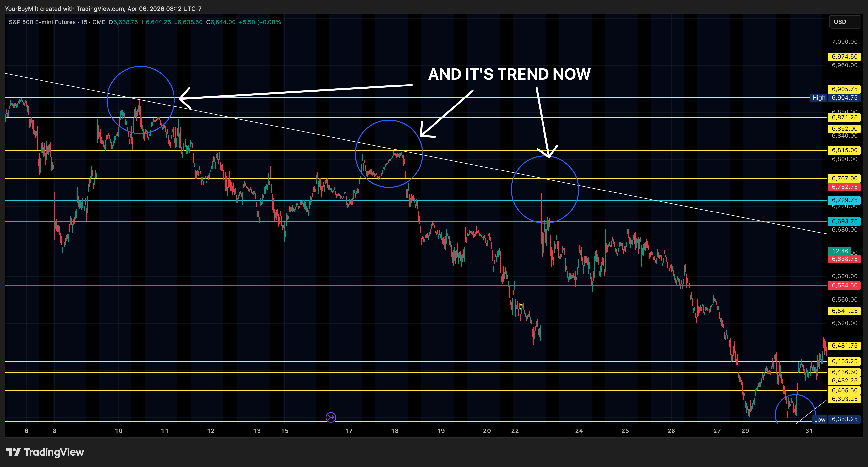Click the red 6,752.75 price level label
The width and height of the screenshot is (868, 467).
[x=844, y=187]
